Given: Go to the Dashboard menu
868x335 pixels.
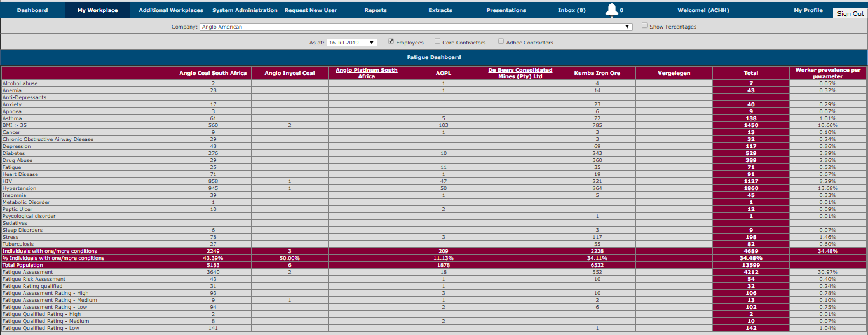Looking at the screenshot, I should [32, 10].
